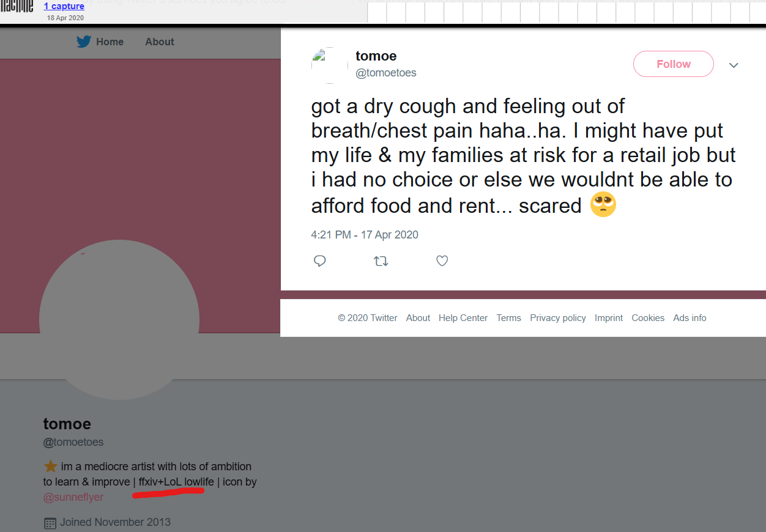
Task: Like the tweet with heart icon
Action: 442,261
